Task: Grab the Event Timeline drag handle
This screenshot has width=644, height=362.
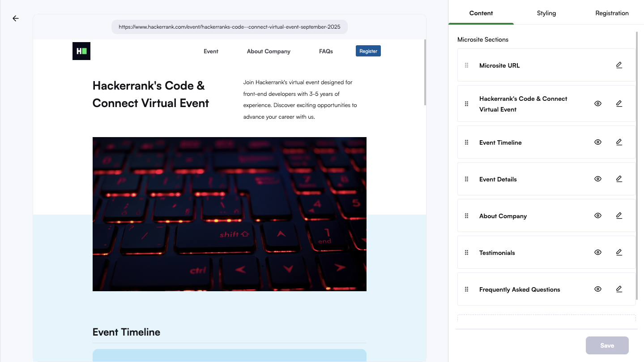Action: (x=466, y=142)
